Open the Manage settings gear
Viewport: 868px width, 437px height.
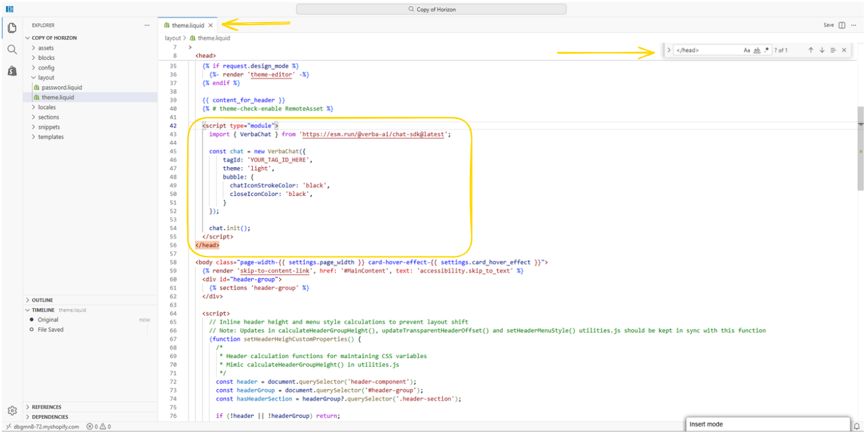(x=12, y=411)
